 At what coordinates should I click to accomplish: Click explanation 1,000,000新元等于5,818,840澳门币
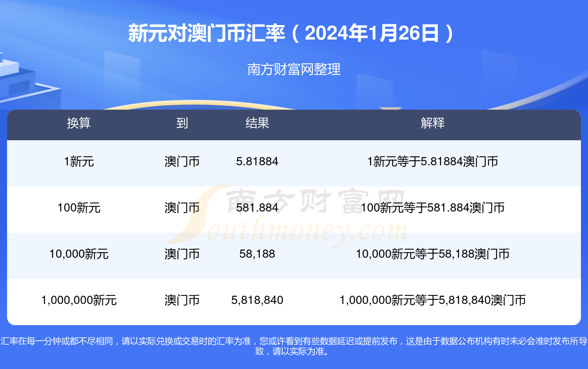[432, 300]
